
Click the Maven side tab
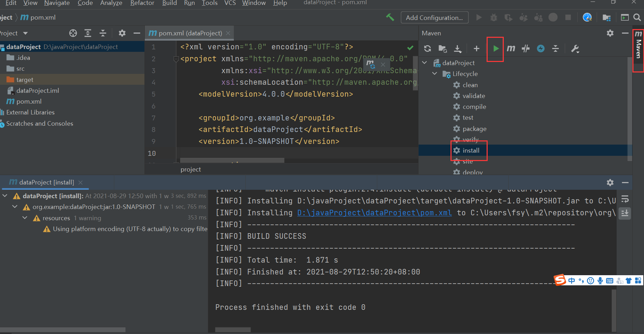tap(638, 45)
